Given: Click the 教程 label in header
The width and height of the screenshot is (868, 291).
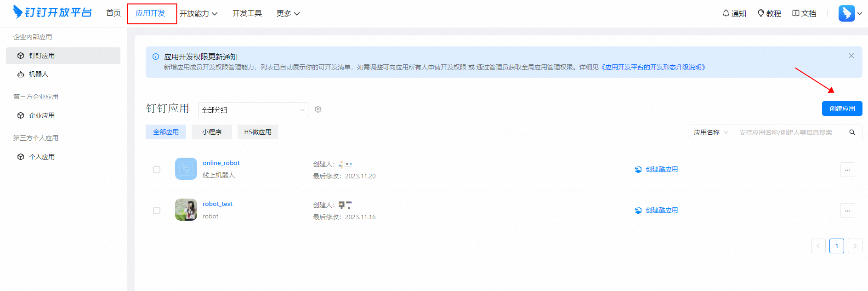Looking at the screenshot, I should 774,14.
